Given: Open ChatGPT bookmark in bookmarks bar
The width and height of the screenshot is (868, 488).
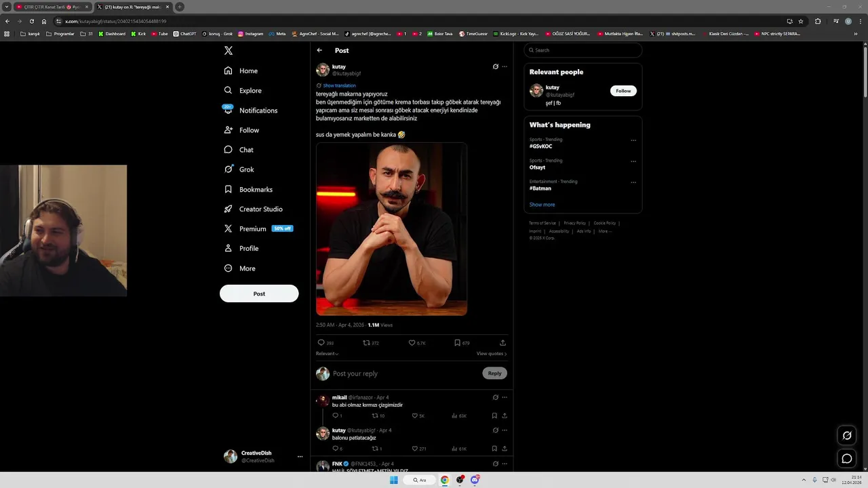Looking at the screenshot, I should click(x=184, y=34).
